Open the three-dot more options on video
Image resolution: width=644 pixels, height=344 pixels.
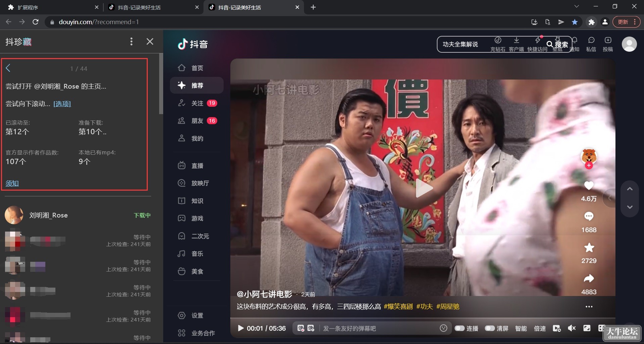(x=589, y=307)
